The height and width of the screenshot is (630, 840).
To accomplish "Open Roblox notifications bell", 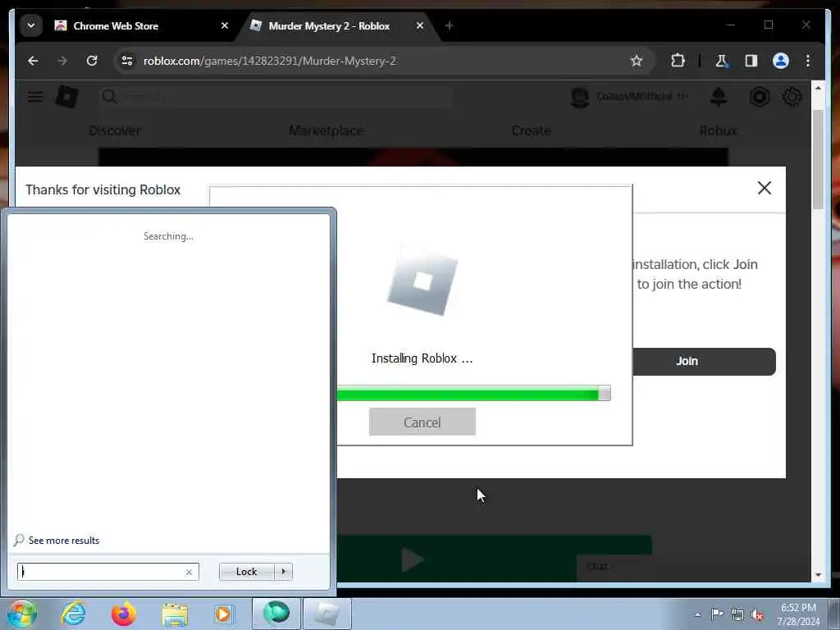I will pyautogui.click(x=719, y=97).
